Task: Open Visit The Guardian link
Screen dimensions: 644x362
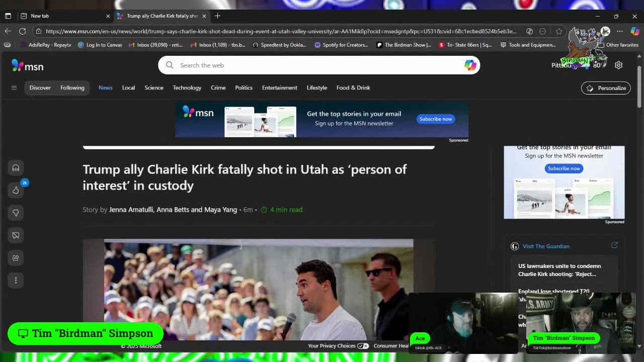Action: click(546, 246)
